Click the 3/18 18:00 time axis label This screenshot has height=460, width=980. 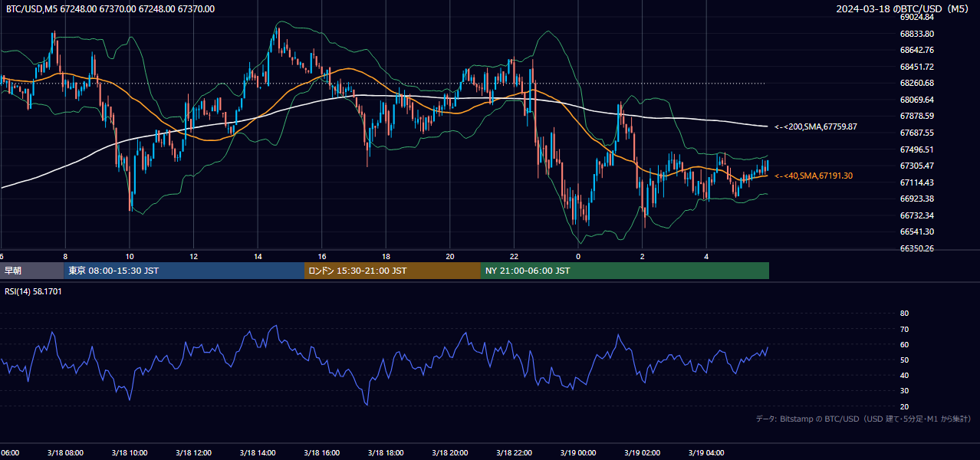tap(386, 453)
